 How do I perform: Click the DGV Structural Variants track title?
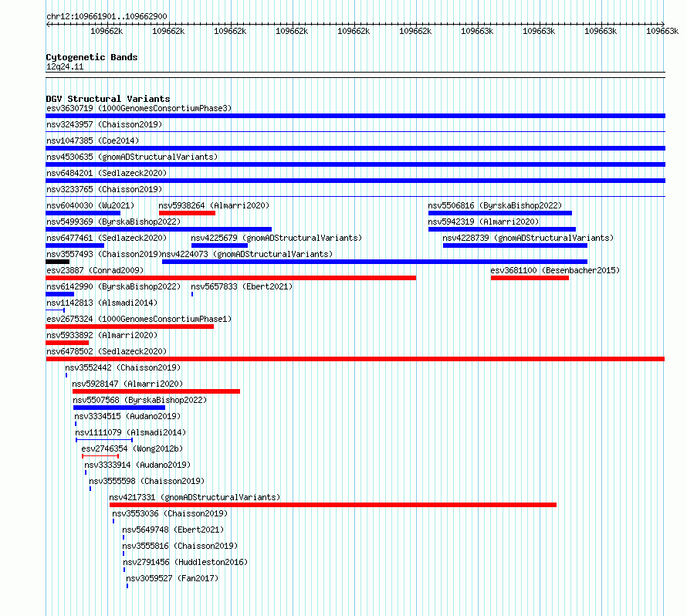coord(108,99)
